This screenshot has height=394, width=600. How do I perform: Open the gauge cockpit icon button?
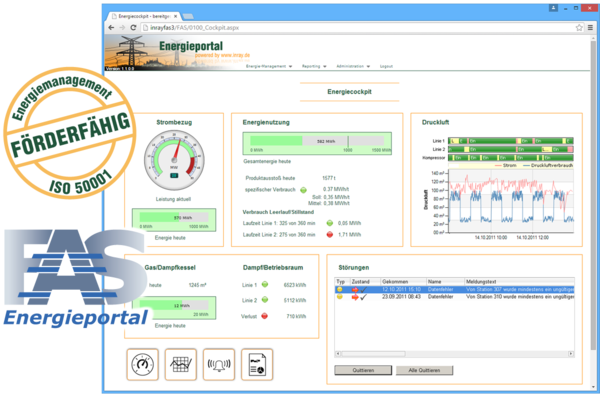point(142,364)
